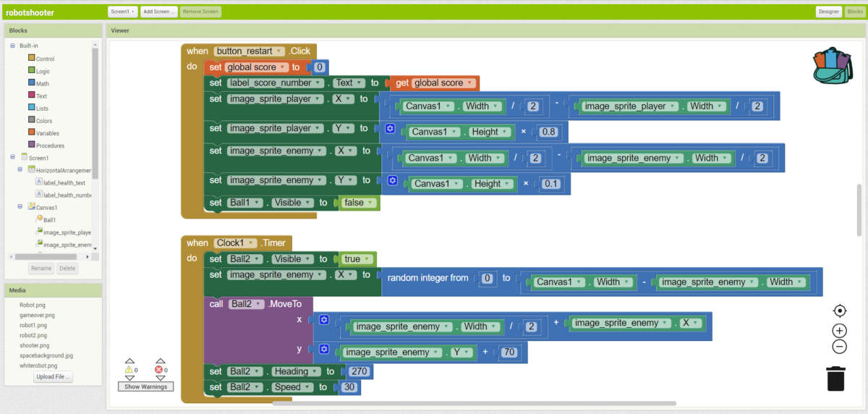Click gameover.png in Media list
The height and width of the screenshot is (414, 868).
click(37, 316)
